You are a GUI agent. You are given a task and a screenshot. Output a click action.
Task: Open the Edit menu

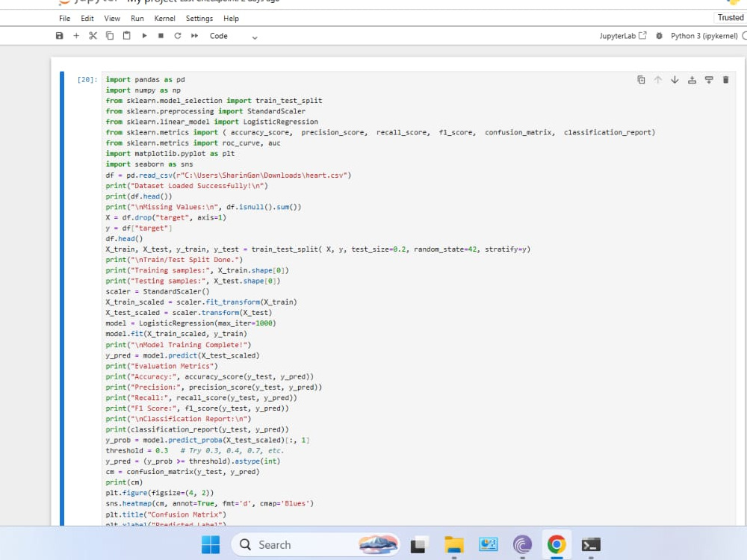[87, 18]
